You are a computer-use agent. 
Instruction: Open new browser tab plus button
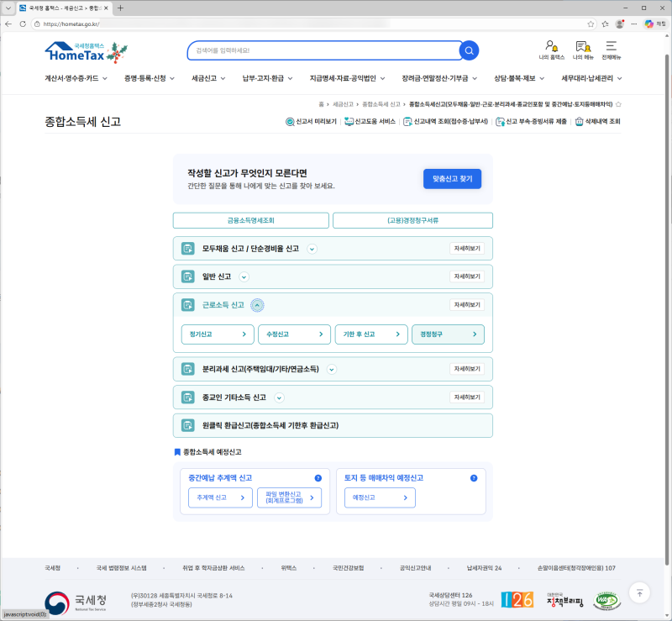pyautogui.click(x=120, y=8)
